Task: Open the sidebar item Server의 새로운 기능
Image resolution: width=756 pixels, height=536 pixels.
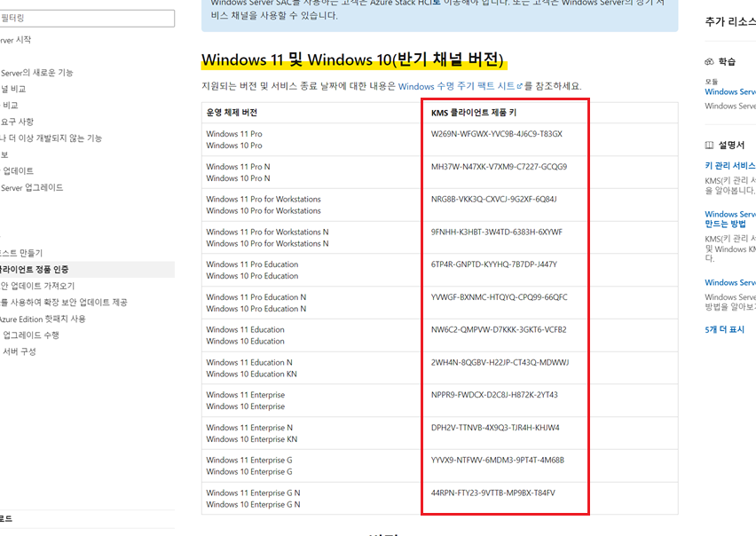Action: (x=36, y=73)
